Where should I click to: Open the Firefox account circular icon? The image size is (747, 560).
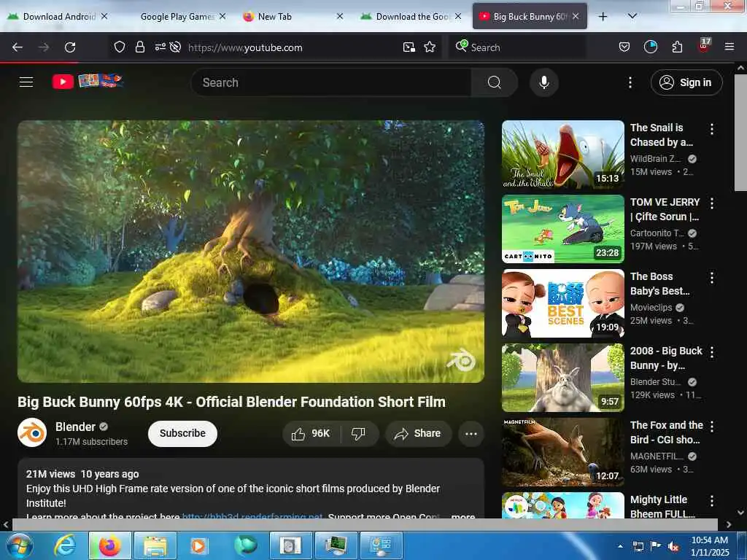[x=650, y=47]
